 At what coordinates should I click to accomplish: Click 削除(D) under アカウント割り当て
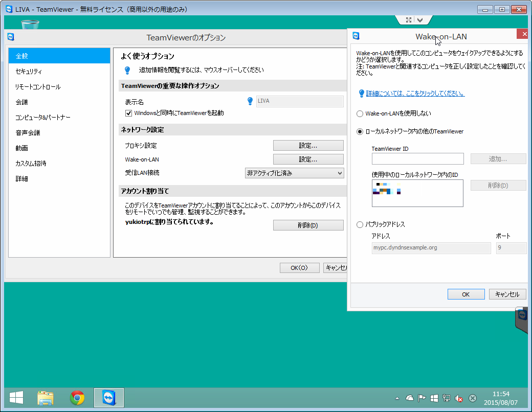click(x=308, y=225)
